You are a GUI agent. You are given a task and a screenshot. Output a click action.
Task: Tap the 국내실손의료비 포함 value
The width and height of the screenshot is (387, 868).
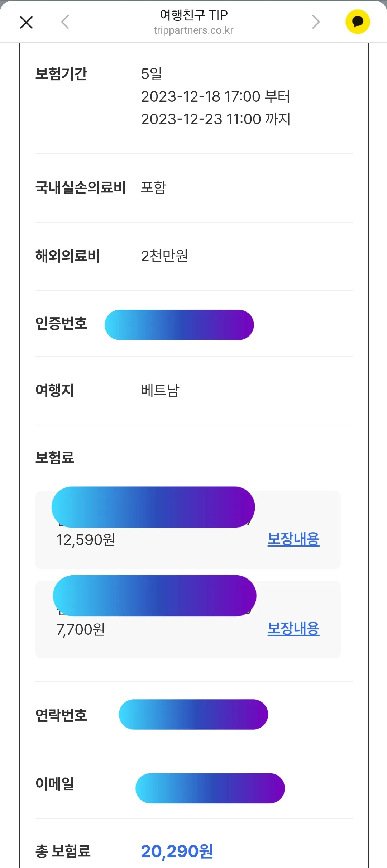(x=154, y=187)
